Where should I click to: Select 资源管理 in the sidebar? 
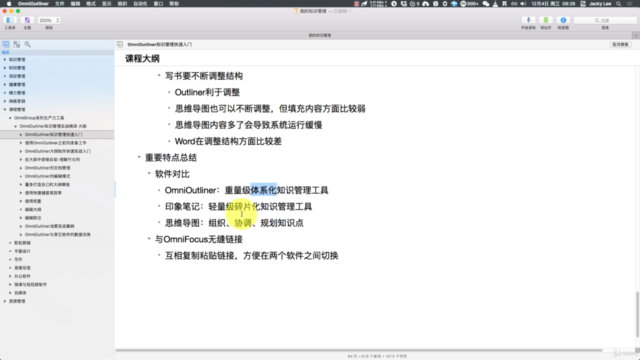click(17, 301)
